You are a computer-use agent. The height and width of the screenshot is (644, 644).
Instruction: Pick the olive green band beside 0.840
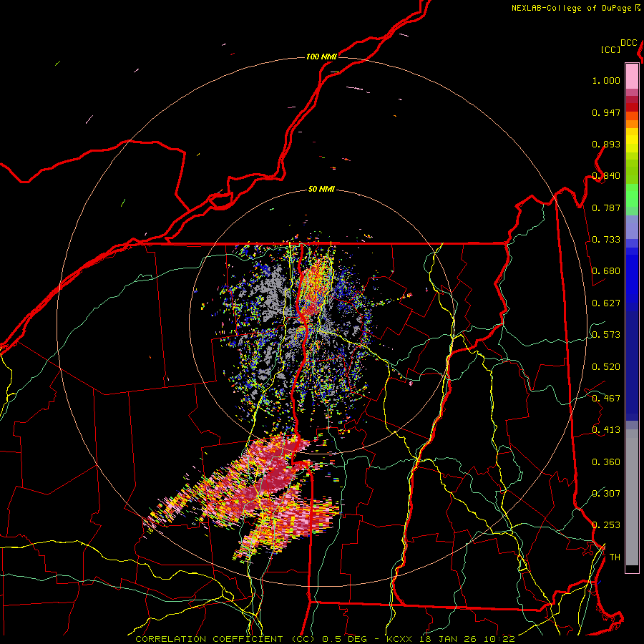click(632, 171)
